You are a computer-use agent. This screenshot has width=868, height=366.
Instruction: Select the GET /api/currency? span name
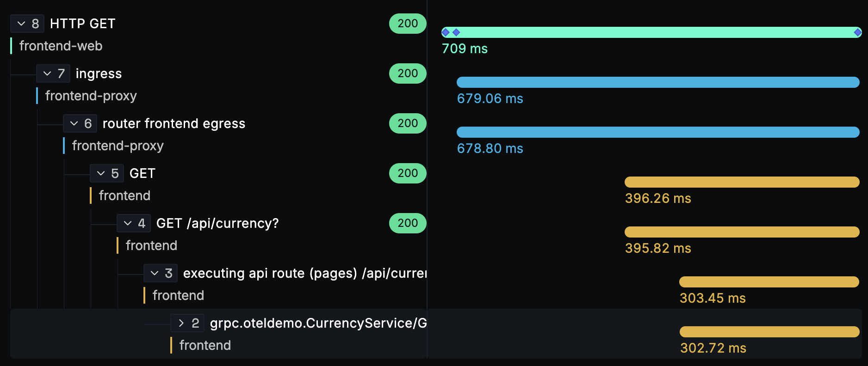(217, 223)
